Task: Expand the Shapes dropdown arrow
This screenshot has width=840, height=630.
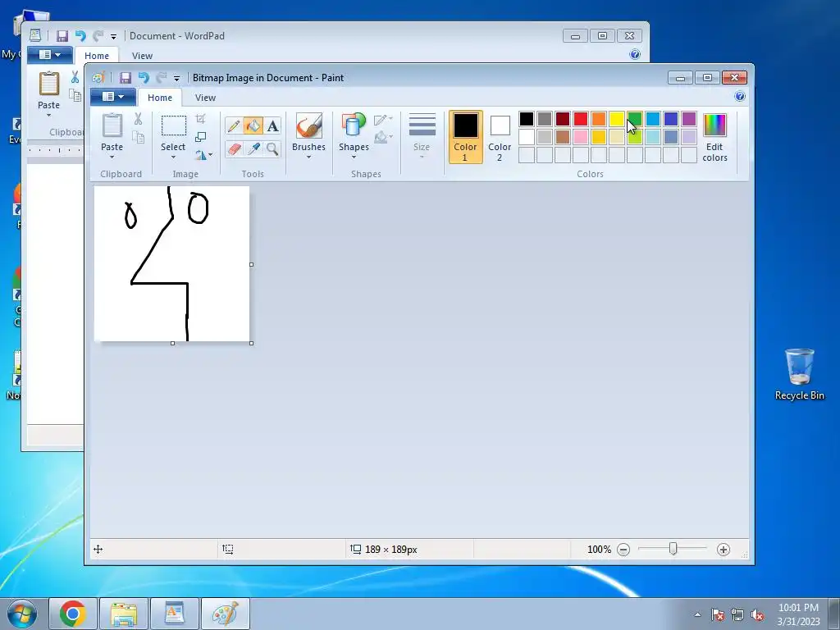Action: pos(354,157)
